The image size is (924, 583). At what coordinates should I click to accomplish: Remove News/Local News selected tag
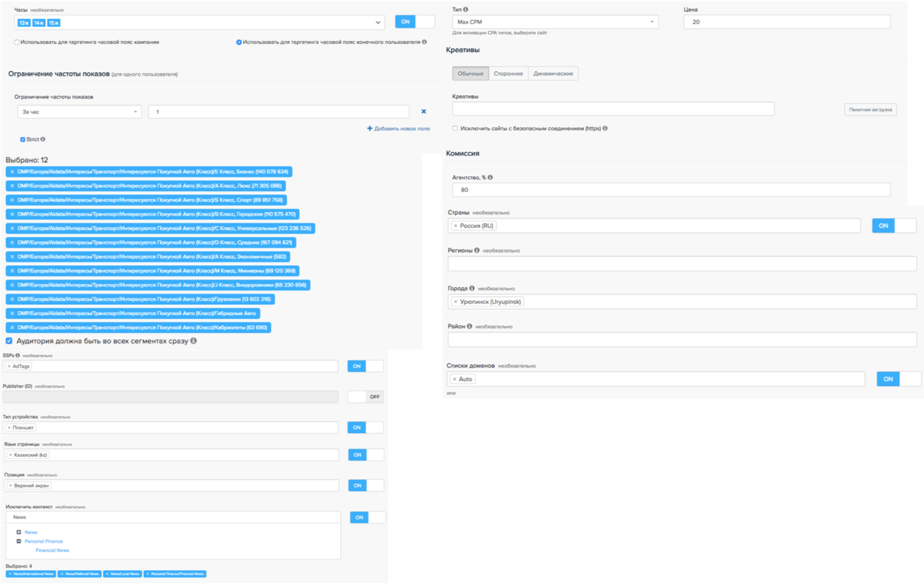(108, 574)
